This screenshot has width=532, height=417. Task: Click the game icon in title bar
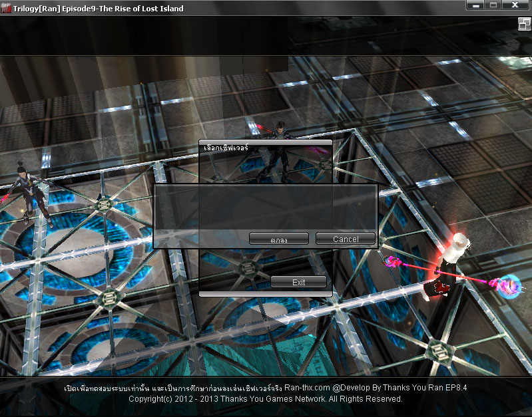5,8
